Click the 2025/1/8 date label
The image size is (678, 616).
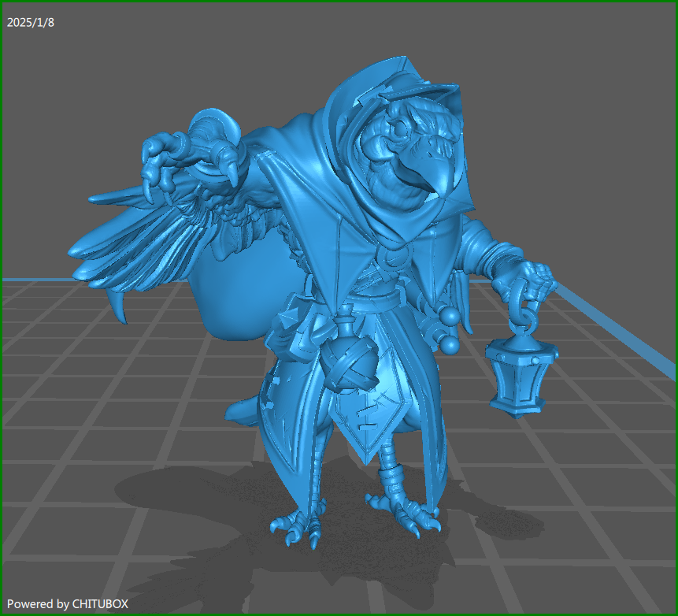coord(31,22)
